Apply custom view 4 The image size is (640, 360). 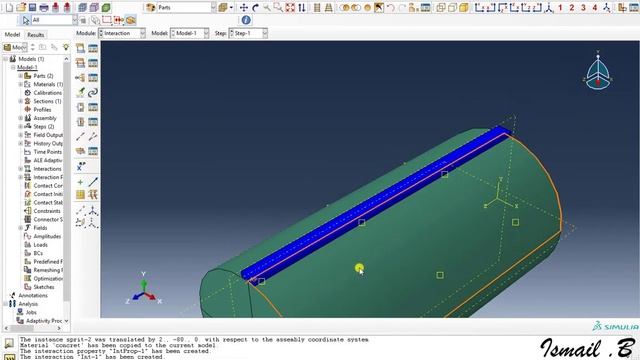[595, 7]
